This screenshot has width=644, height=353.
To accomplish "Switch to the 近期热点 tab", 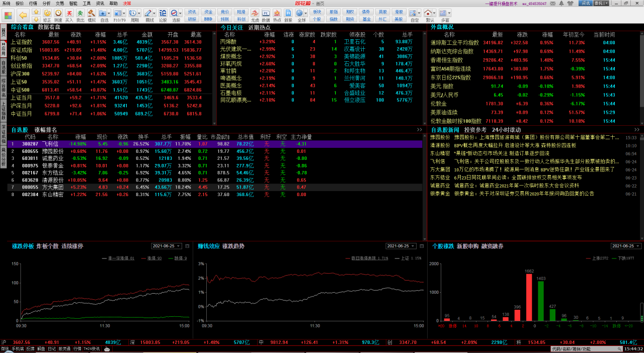I will pos(259,27).
